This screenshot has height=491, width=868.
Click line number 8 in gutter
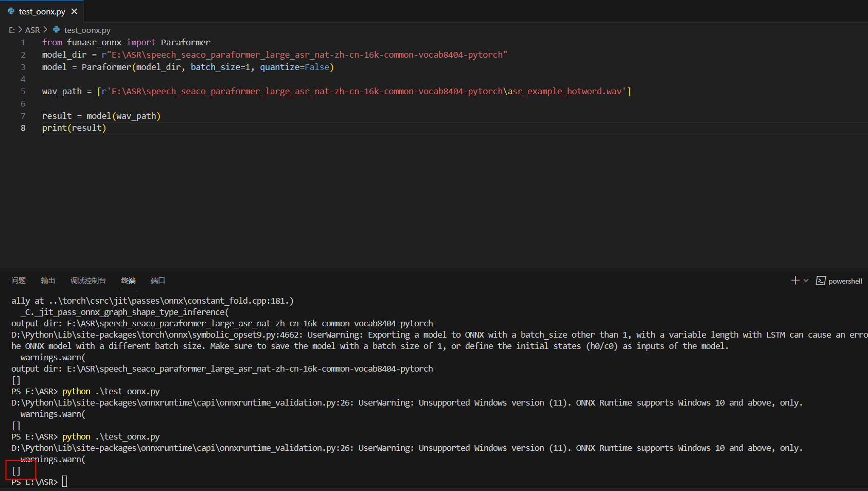pyautogui.click(x=23, y=128)
